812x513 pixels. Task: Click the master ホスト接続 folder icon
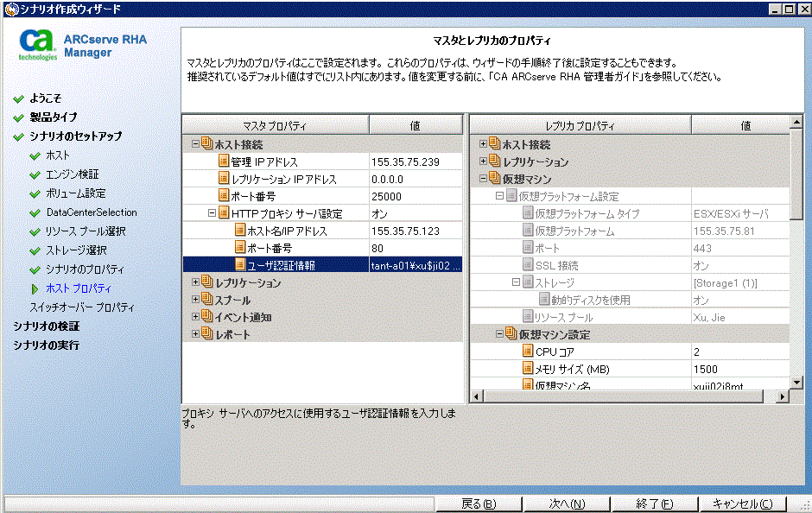point(206,143)
